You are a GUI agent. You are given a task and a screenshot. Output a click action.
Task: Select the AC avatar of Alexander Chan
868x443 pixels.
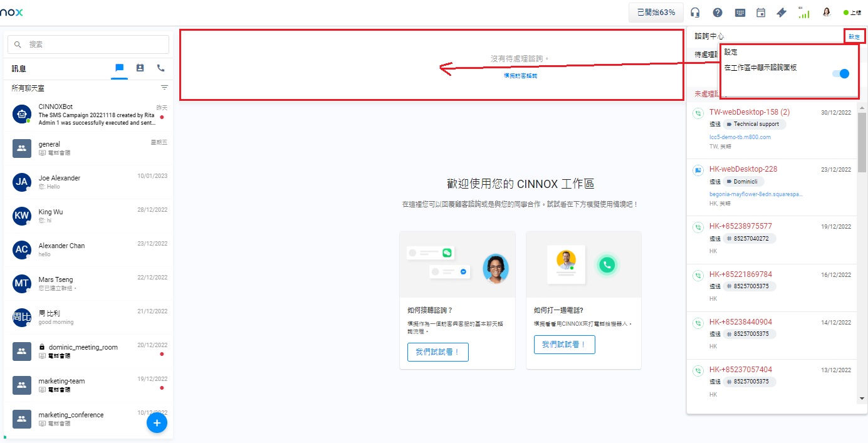pyautogui.click(x=22, y=249)
